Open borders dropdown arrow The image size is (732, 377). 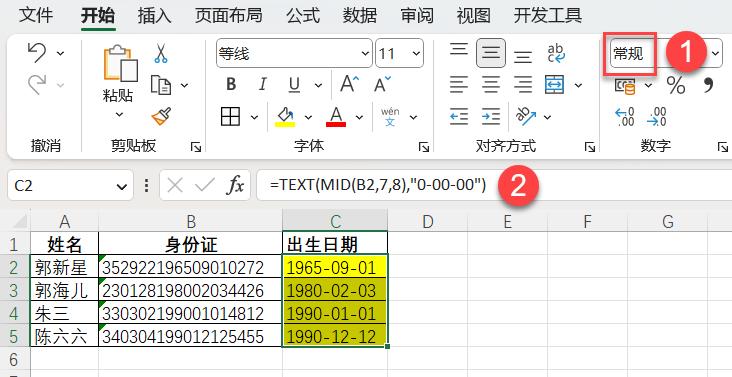point(254,117)
